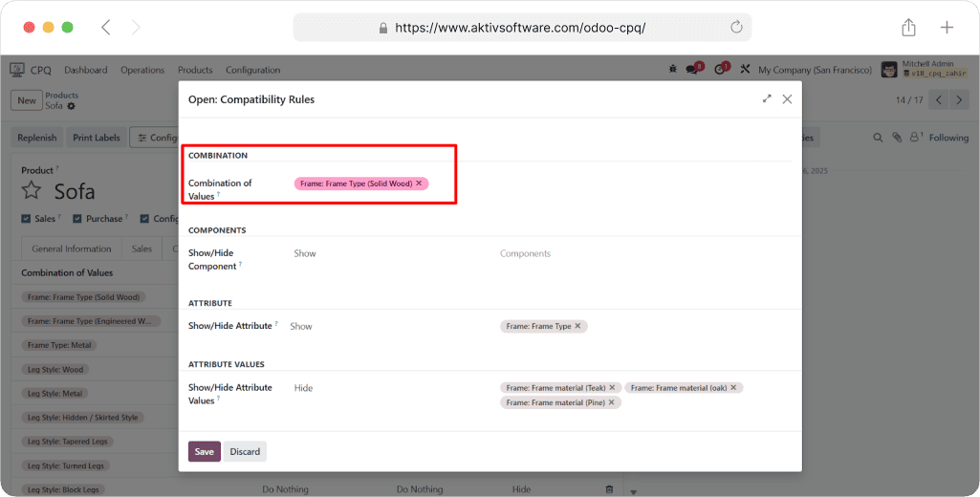Remove the Frame material (Teak) tag

click(x=612, y=388)
